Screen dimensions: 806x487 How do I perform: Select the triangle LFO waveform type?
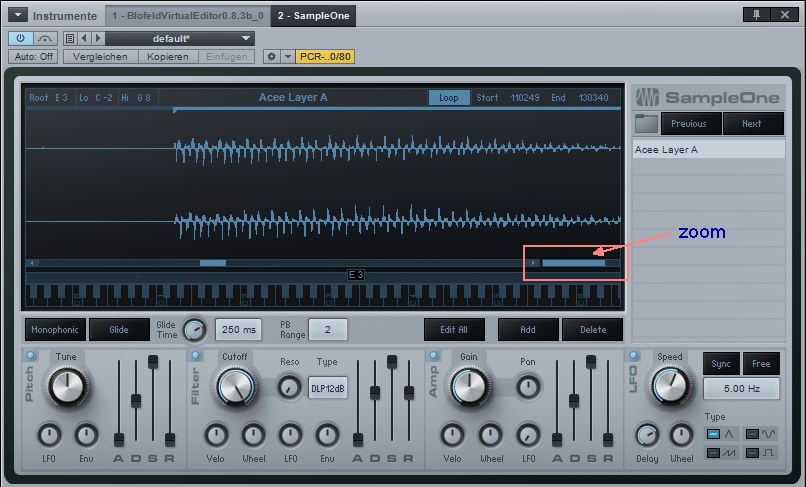[x=721, y=434]
